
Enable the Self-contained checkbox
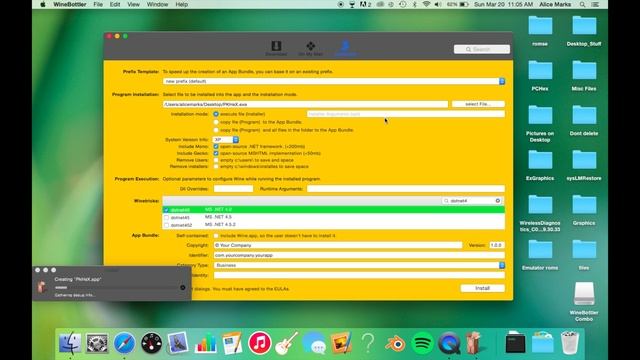tap(216, 236)
